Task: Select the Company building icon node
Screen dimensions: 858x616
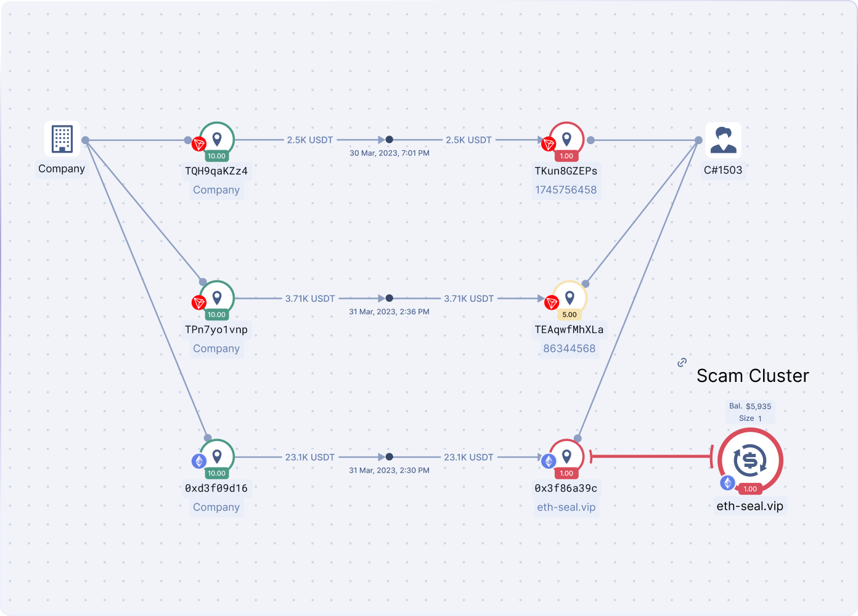Action: [x=62, y=139]
